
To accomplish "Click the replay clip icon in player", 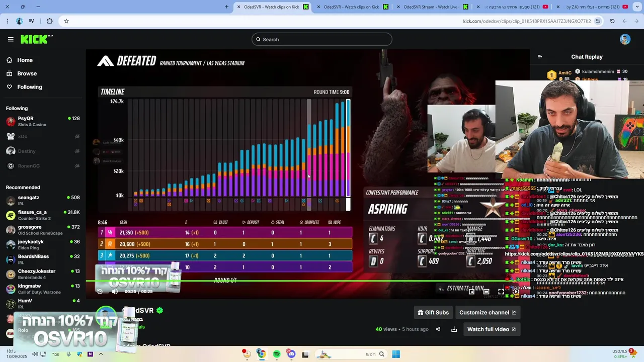I will (100, 292).
